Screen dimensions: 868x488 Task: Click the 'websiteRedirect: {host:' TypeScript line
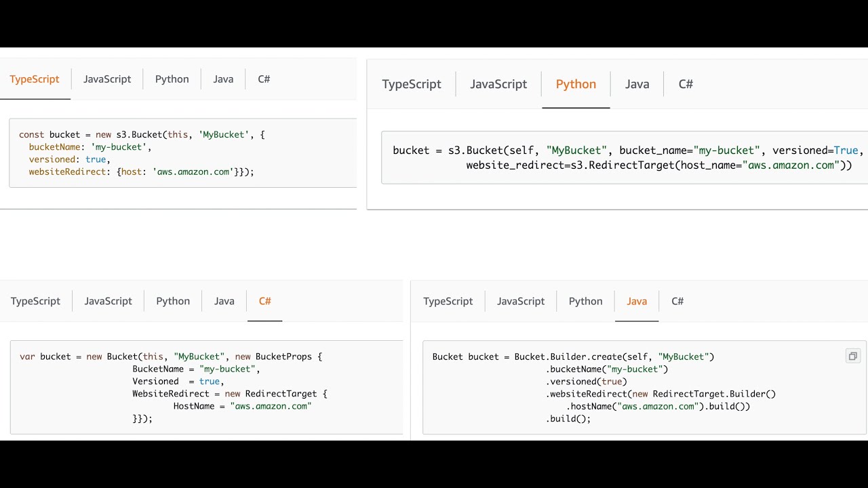(141, 172)
